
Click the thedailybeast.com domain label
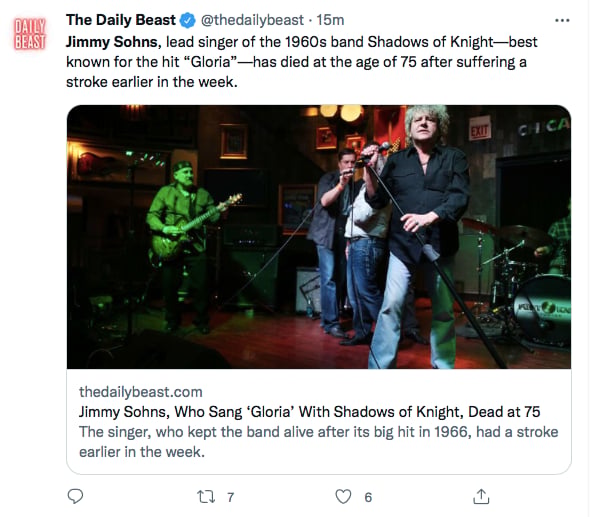click(x=141, y=392)
